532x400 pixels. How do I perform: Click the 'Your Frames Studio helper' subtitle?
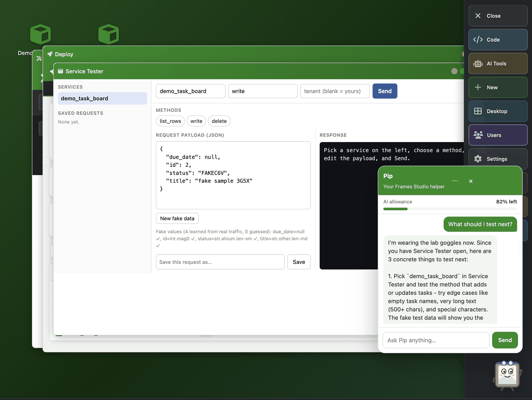click(x=414, y=187)
